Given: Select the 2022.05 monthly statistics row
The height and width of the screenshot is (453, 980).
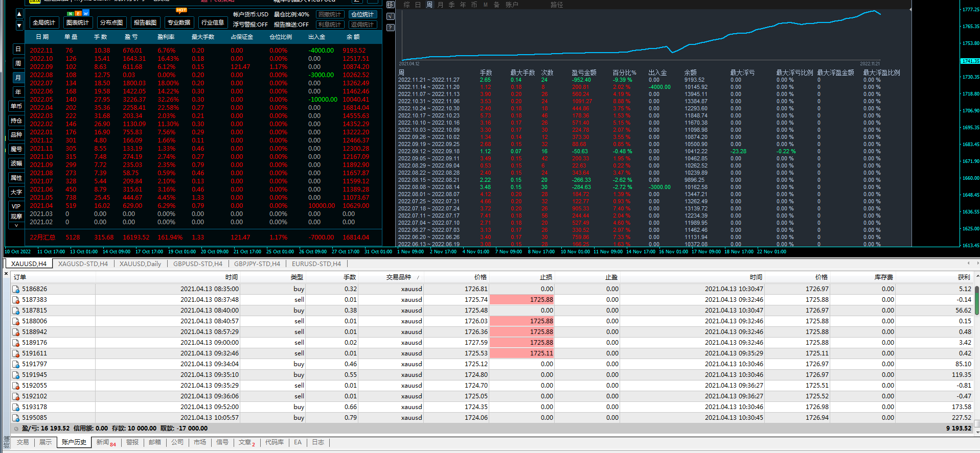Looking at the screenshot, I should pos(41,100).
